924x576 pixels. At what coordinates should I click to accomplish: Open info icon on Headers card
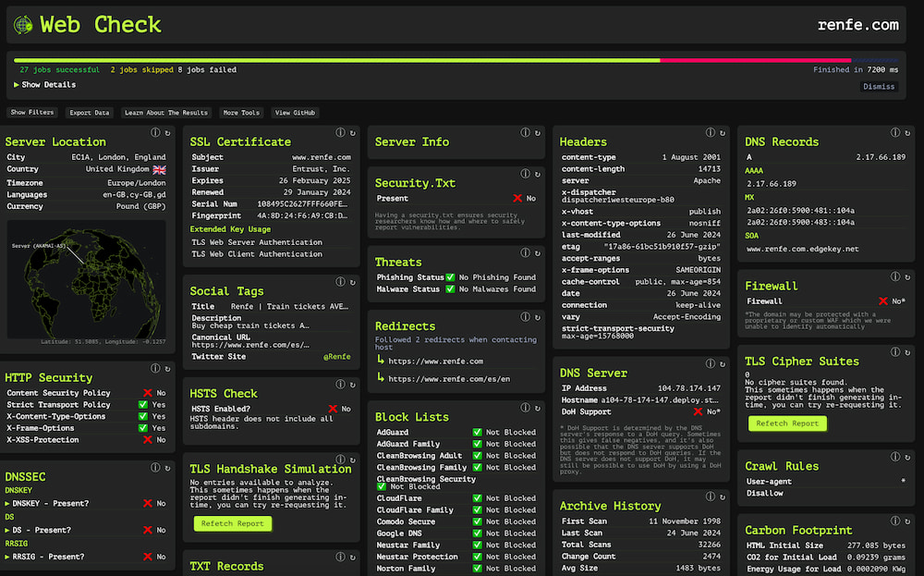[710, 132]
